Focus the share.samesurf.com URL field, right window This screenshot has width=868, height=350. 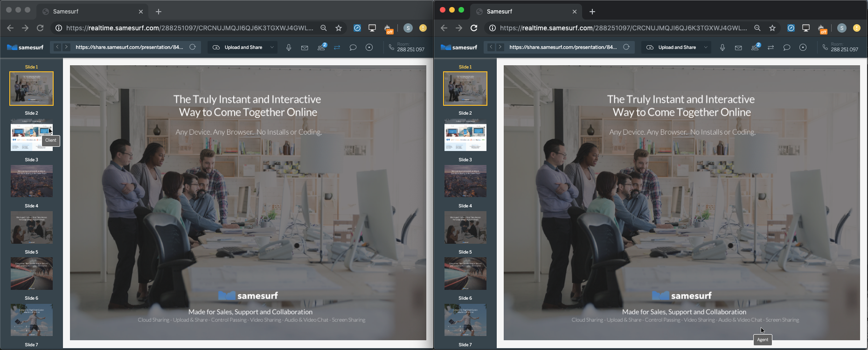[x=563, y=47]
